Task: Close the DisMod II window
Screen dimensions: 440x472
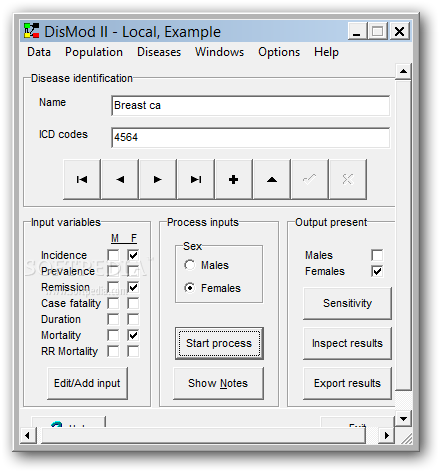Action: (x=399, y=31)
